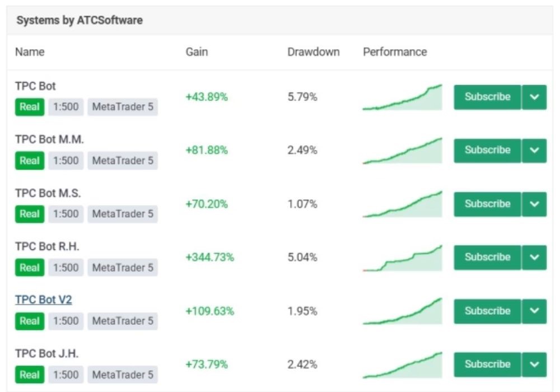This screenshot has width=560, height=392.
Task: View TPC Bot R.H. performance chart
Action: (x=402, y=259)
